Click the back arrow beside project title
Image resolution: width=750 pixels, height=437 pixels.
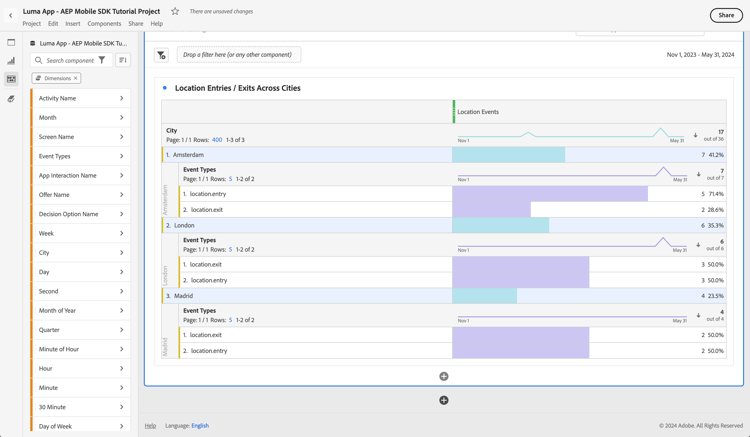pos(11,15)
